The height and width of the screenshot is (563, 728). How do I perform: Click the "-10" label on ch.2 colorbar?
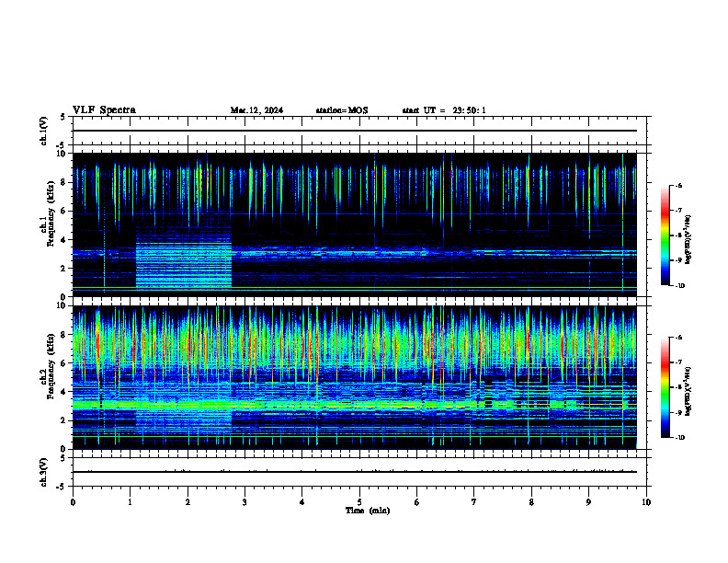point(680,438)
